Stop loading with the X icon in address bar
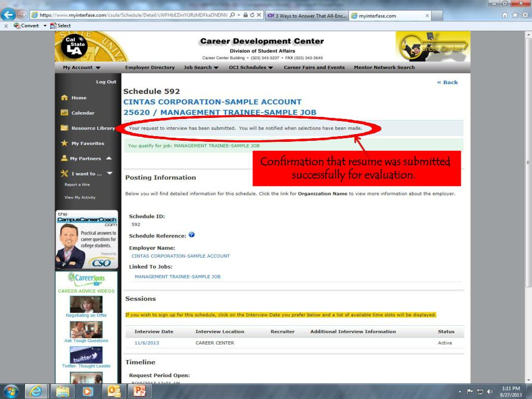Screen dimensions: 532x399 click(x=259, y=15)
